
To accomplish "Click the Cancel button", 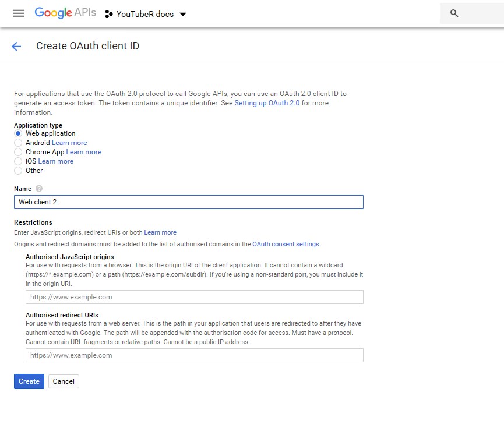I will (64, 381).
